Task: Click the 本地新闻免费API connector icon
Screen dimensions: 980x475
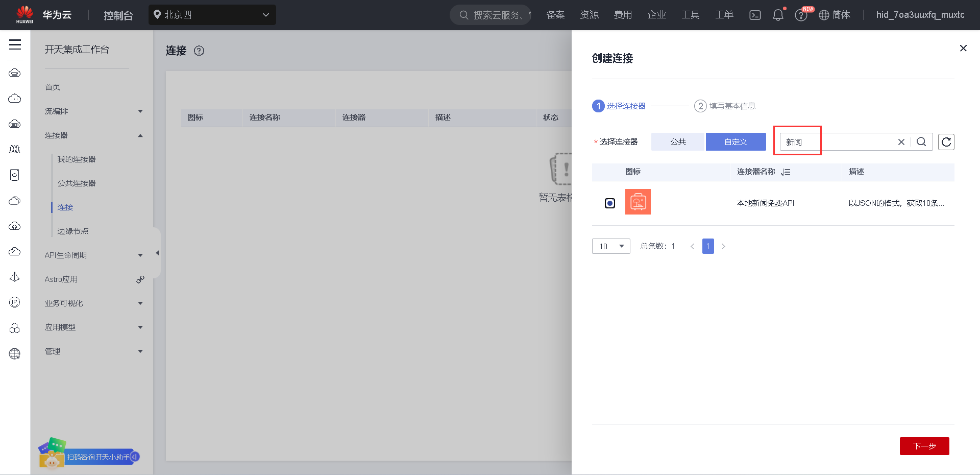Action: (638, 202)
